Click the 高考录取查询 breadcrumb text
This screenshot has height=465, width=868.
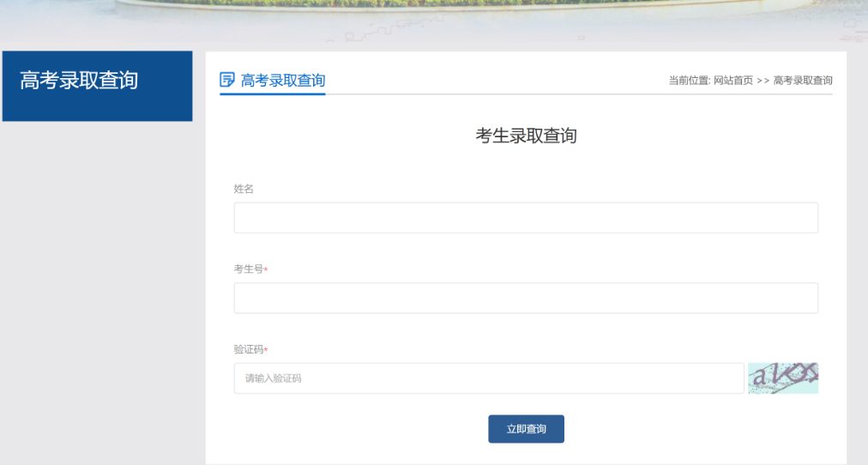(x=803, y=81)
